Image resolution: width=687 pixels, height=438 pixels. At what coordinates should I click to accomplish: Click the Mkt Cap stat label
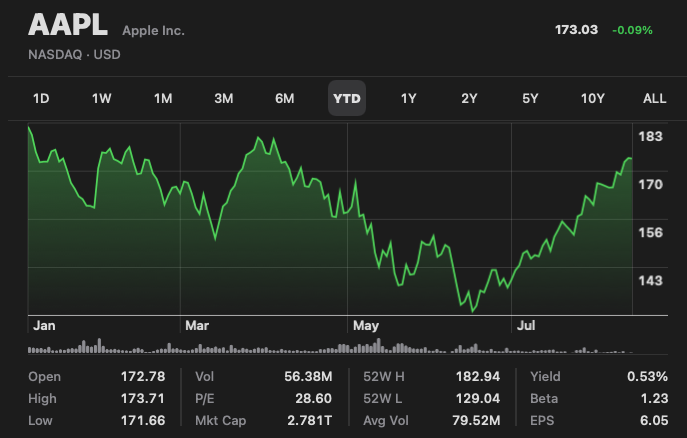coord(220,420)
